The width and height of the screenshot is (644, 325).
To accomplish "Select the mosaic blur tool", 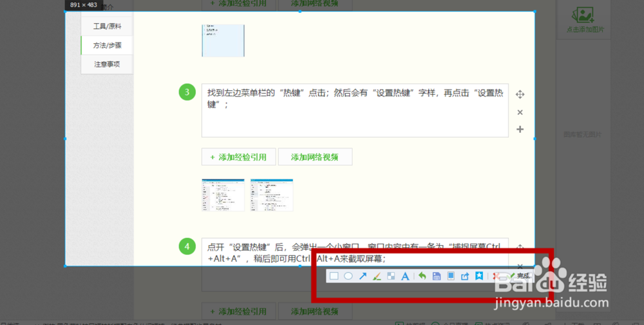I will coord(391,276).
